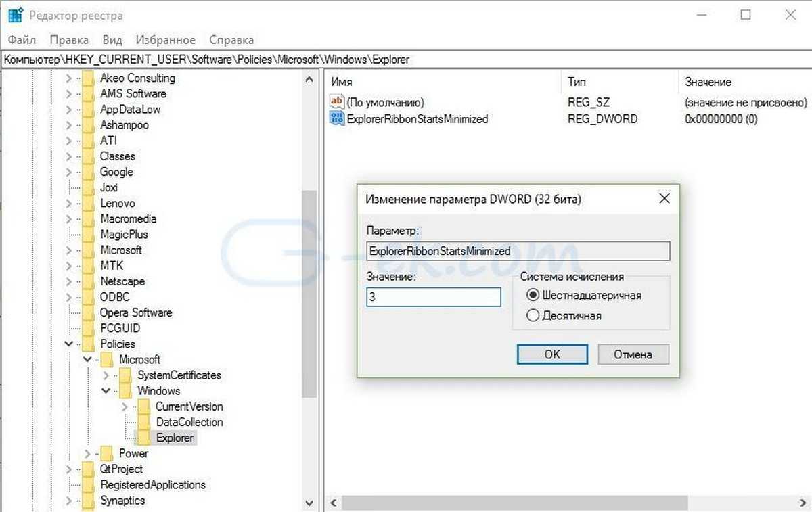The image size is (812, 512).
Task: Open the Файл menu
Action: point(22,40)
